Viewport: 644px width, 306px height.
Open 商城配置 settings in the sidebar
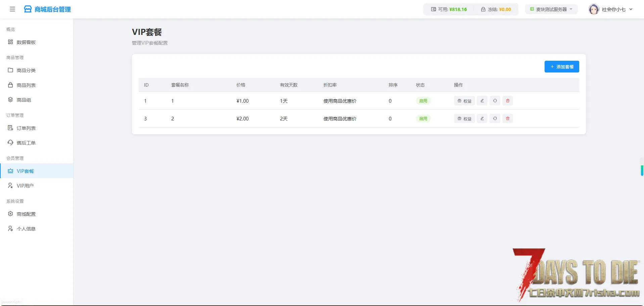click(x=26, y=214)
